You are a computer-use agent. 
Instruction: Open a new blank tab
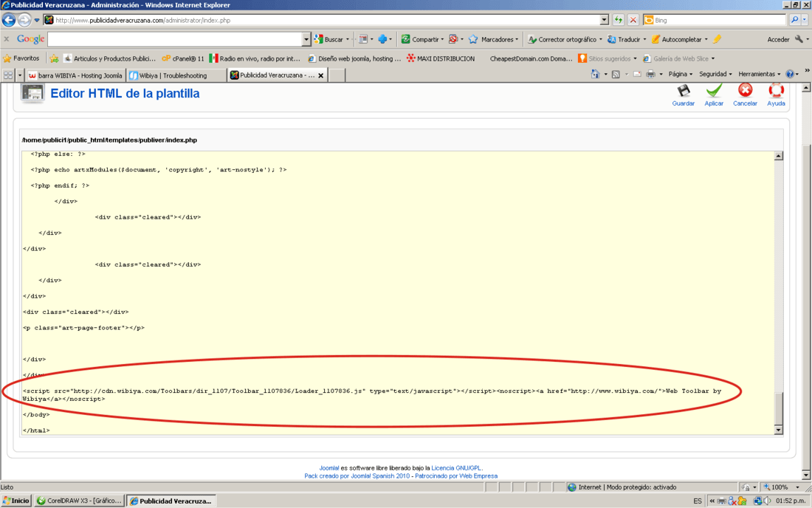(337, 75)
